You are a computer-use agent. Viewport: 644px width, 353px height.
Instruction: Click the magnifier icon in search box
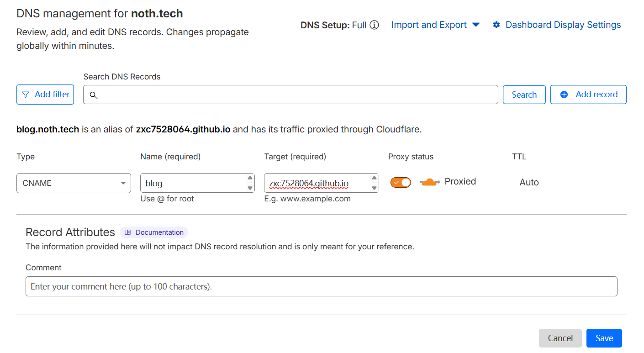coord(93,95)
